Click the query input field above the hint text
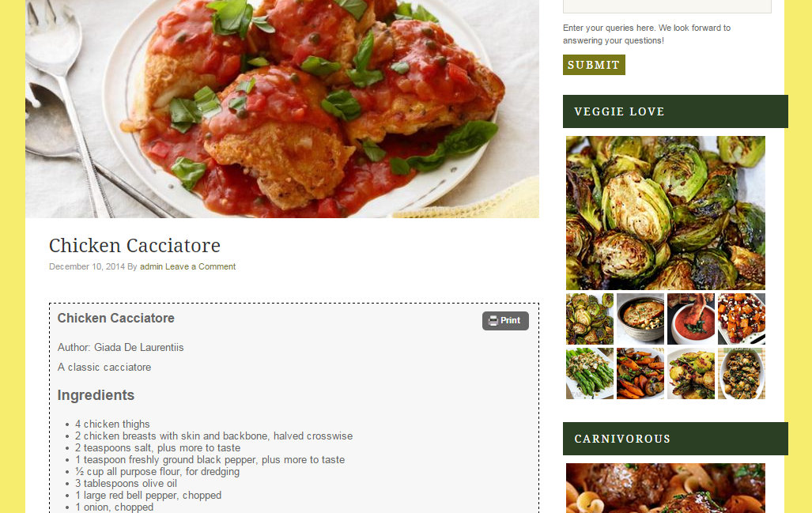 tap(667, 6)
